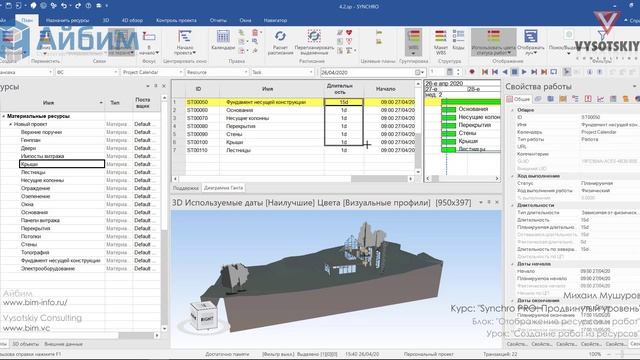Click green Gantt bar for Стены
The width and height of the screenshot is (640, 360).
pos(449,133)
